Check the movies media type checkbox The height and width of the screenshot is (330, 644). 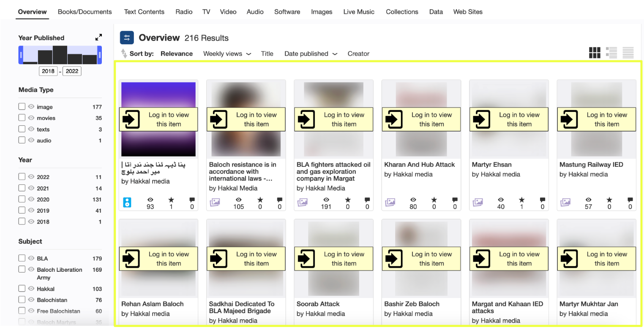coord(22,118)
